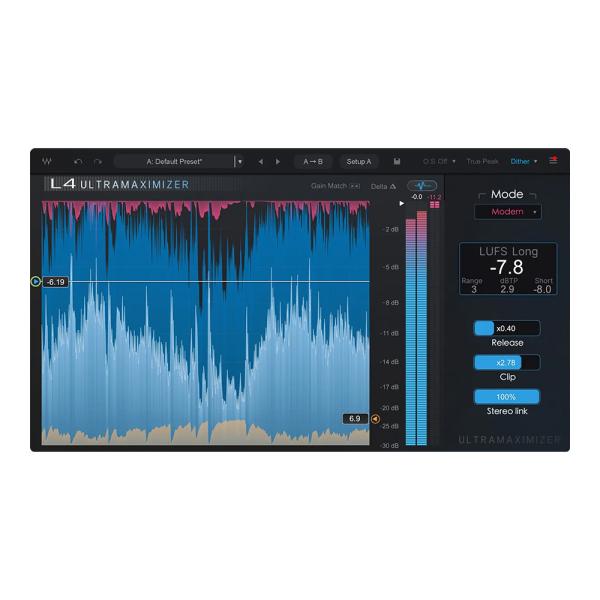The height and width of the screenshot is (600, 600).
Task: Toggle True Peak limiting
Action: pyautogui.click(x=482, y=161)
